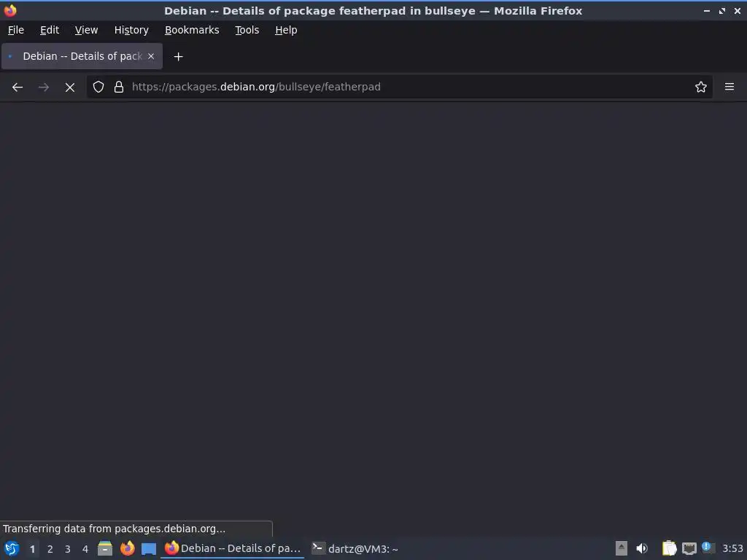Select Firefox Debian window in taskbar
Screen dimensions: 747x560
click(x=233, y=548)
